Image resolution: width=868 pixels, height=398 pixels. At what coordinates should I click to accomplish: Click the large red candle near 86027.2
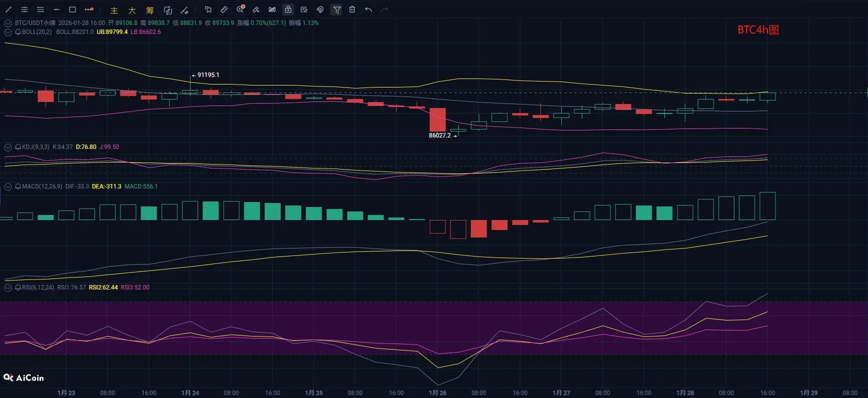pyautogui.click(x=438, y=119)
